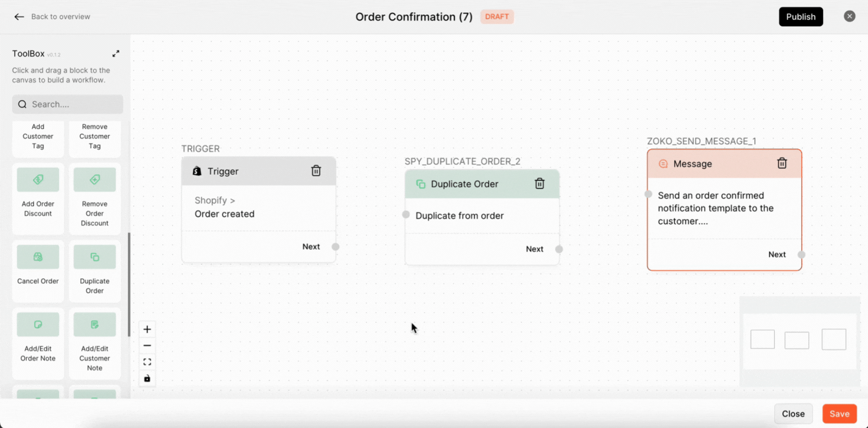The width and height of the screenshot is (868, 428).
Task: Choose the Duplicate Order toolbox icon
Action: [x=95, y=257]
